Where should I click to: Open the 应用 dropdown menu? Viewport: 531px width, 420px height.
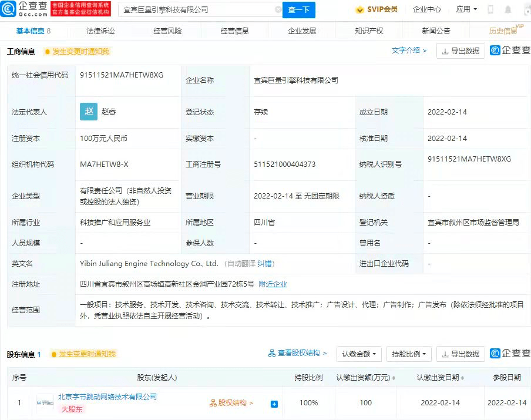click(x=466, y=9)
